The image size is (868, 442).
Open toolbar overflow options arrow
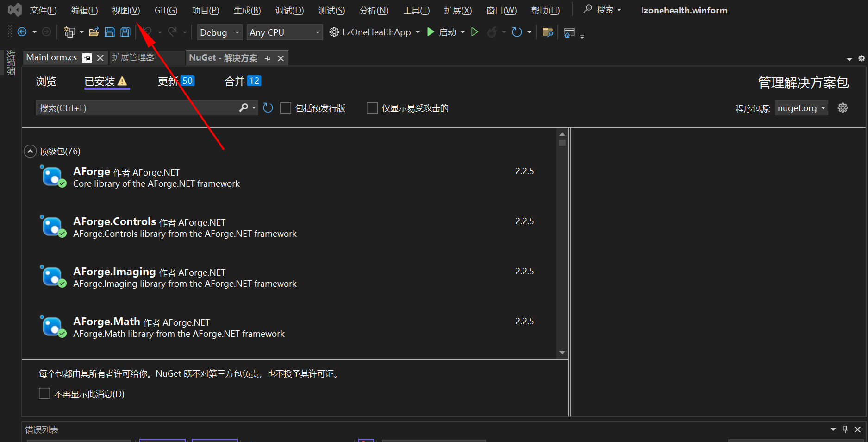(x=582, y=36)
